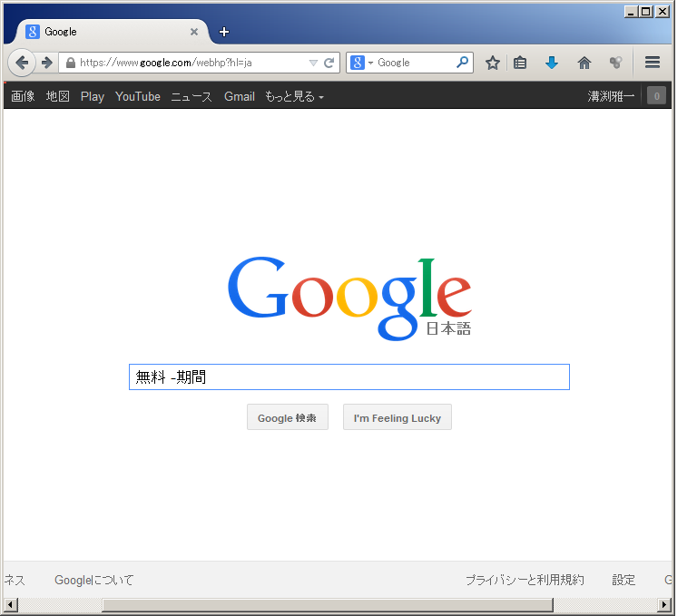697x616 pixels.
Task: Click the notifications counter box showing 0
Action: pos(656,96)
